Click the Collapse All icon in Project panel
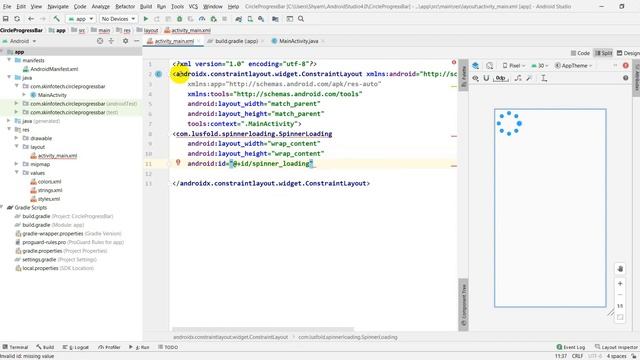Viewport: 640px width, 360px height. coord(111,41)
